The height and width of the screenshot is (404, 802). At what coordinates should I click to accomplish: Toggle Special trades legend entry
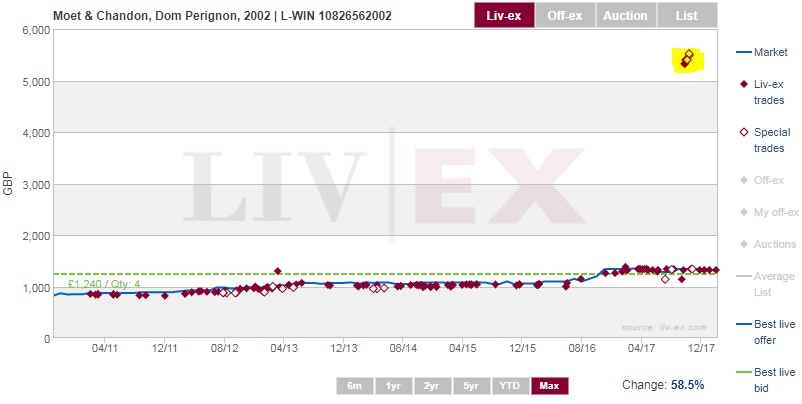point(765,140)
